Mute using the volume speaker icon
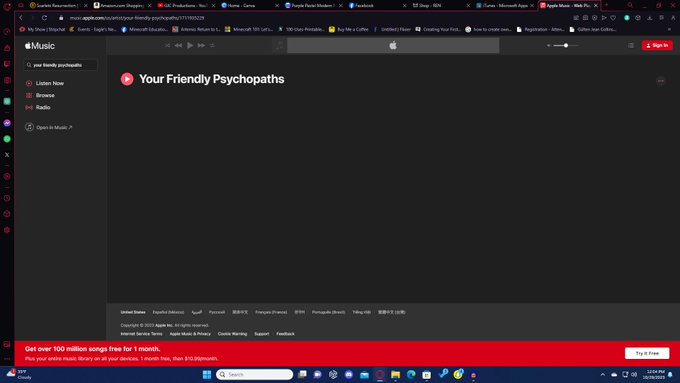Image resolution: width=680 pixels, height=383 pixels. (x=549, y=46)
